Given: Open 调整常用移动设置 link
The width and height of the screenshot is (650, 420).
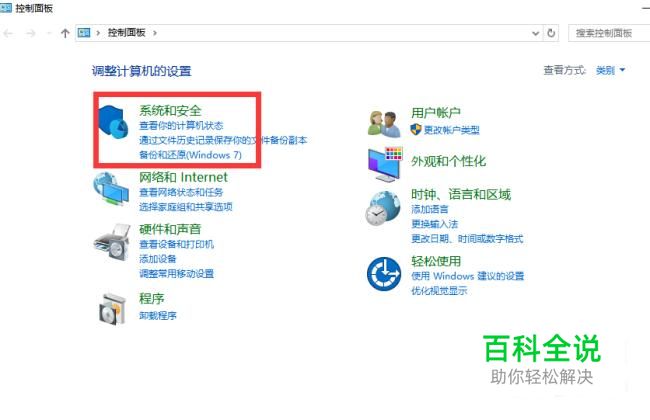Looking at the screenshot, I should 177,273.
